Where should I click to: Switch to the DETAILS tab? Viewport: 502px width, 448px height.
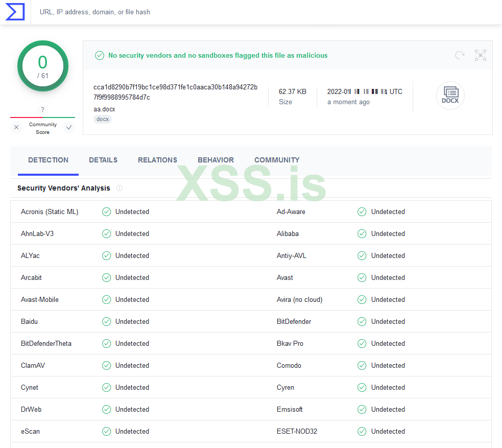click(x=103, y=160)
